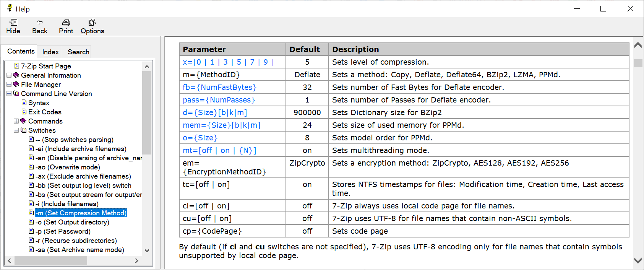Open -sa (Set Archive name mode) topic
Viewport: 644px width, 270px height.
(80, 250)
